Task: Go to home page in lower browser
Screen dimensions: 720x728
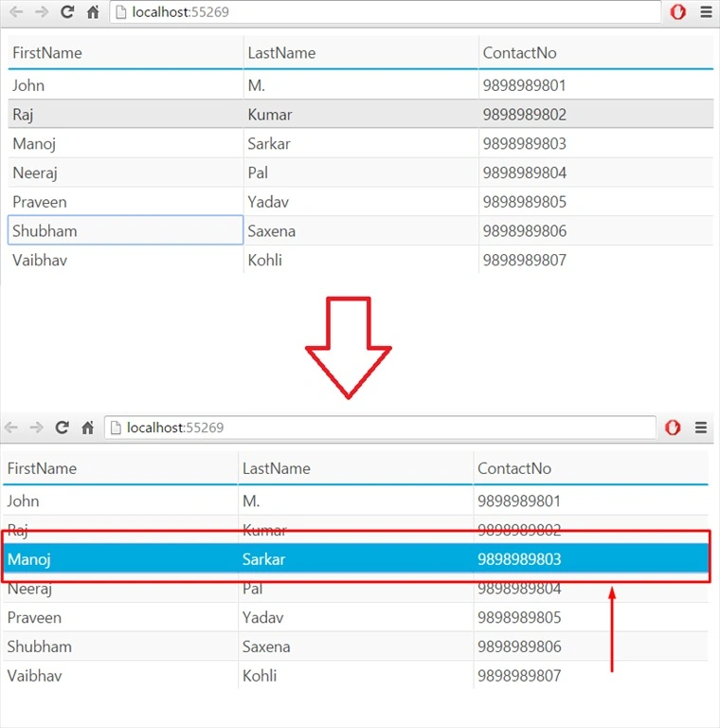Action: (x=88, y=428)
